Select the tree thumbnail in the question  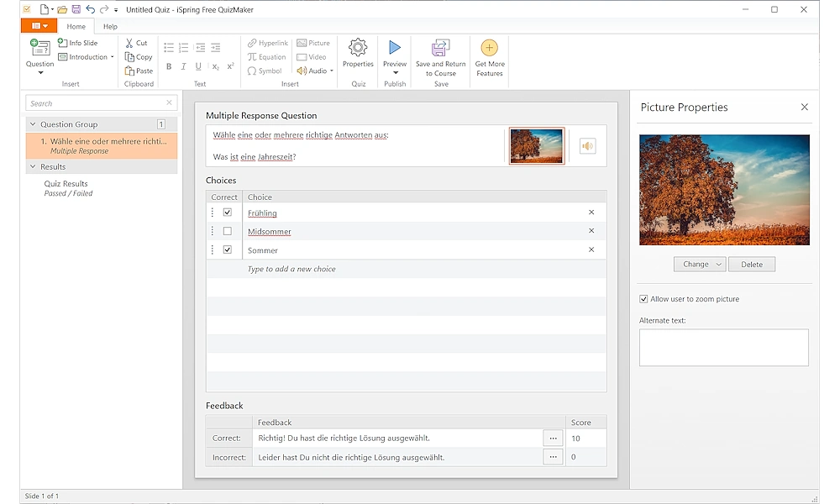point(537,145)
